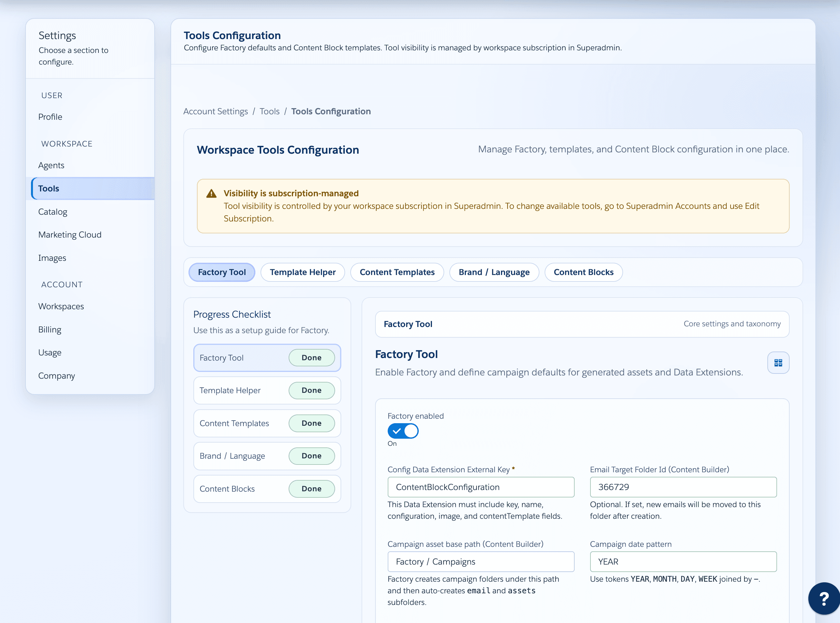This screenshot has width=840, height=623.
Task: Switch to the Factory Tool tab
Action: (x=222, y=272)
